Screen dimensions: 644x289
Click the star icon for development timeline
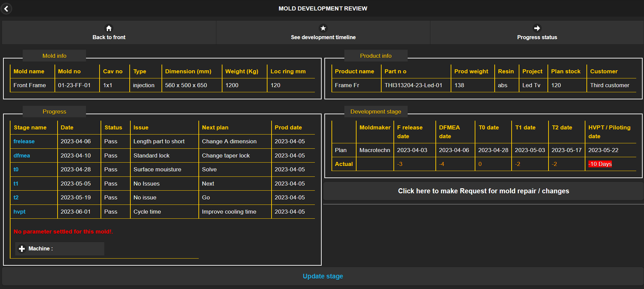[323, 28]
